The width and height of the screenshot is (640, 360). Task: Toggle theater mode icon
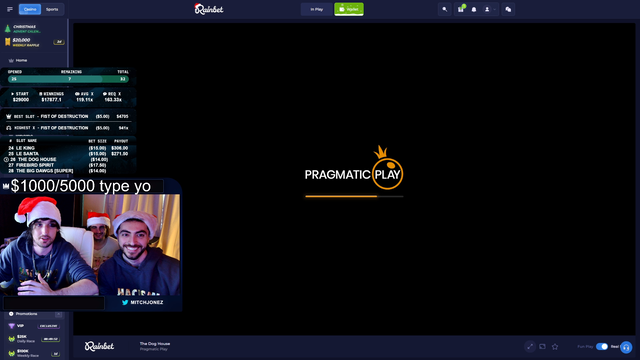pos(542,347)
